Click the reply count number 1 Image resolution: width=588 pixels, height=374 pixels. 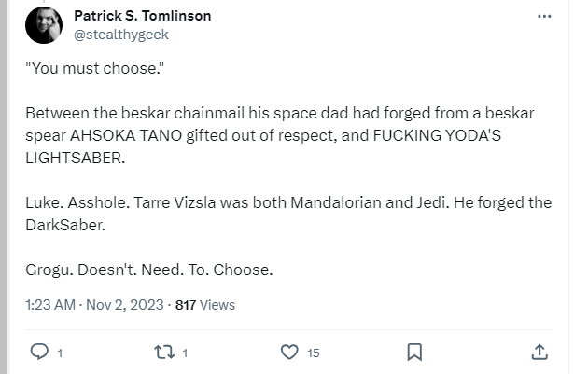(x=60, y=353)
